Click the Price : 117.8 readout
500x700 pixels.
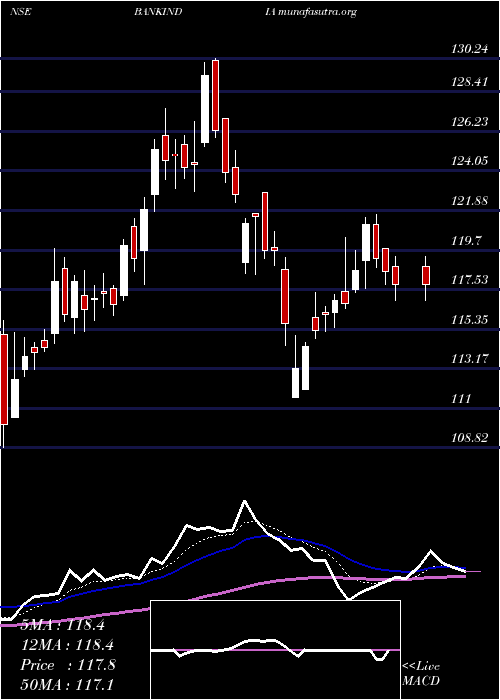click(x=68, y=665)
